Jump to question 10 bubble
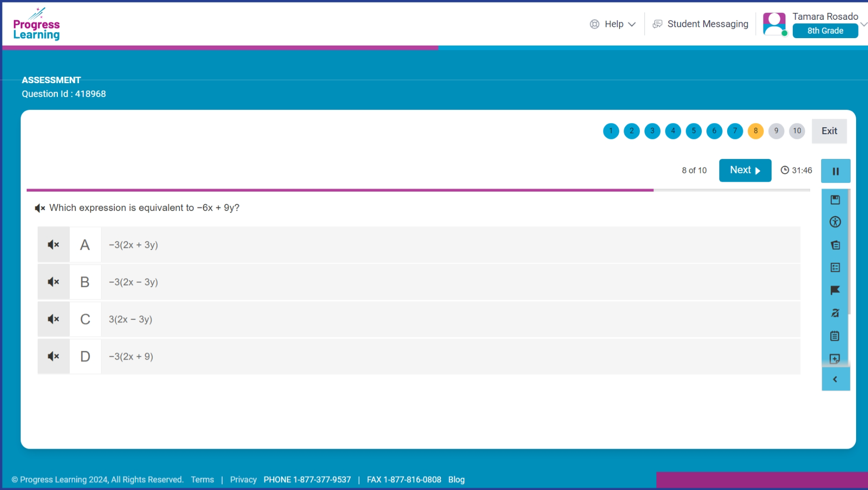868x490 pixels. (797, 131)
